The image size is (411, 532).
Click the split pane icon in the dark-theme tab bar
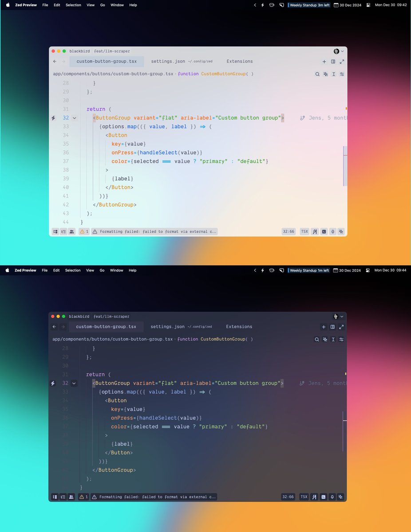[332, 327]
